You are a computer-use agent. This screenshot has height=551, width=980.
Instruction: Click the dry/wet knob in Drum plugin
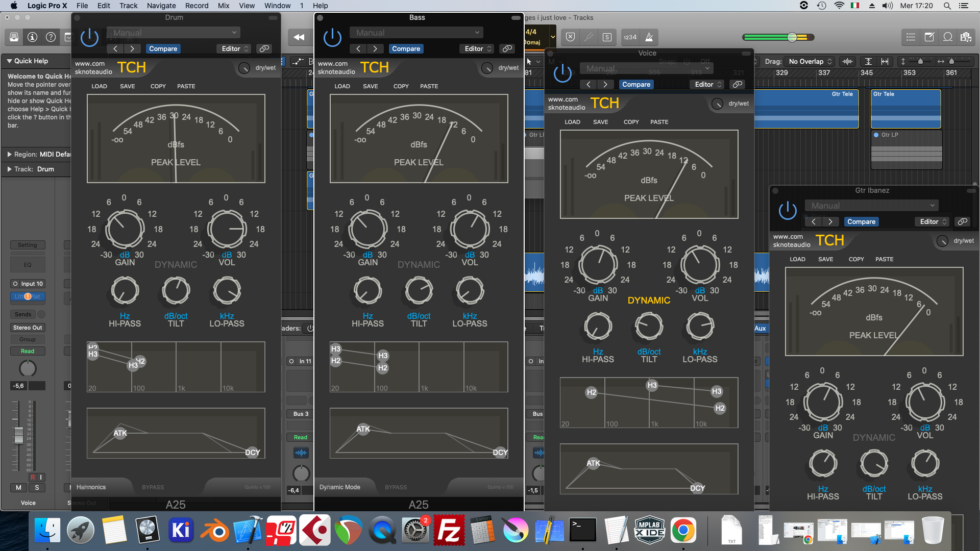coord(244,67)
